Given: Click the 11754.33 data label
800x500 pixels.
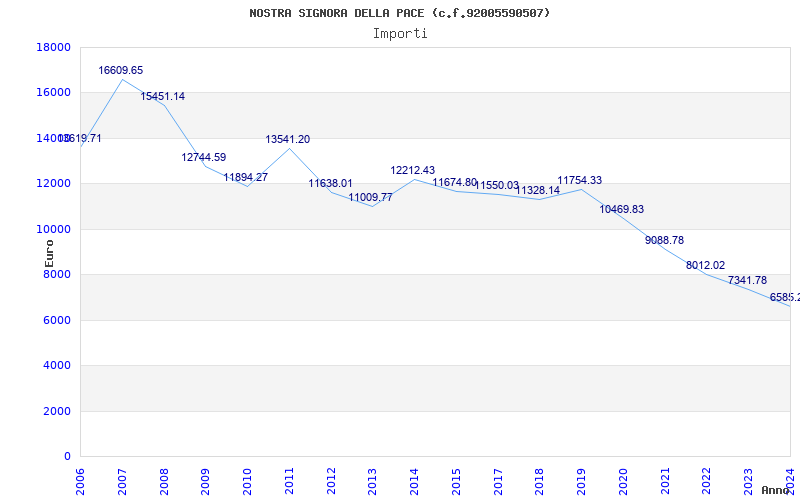Looking at the screenshot, I should [x=580, y=180].
